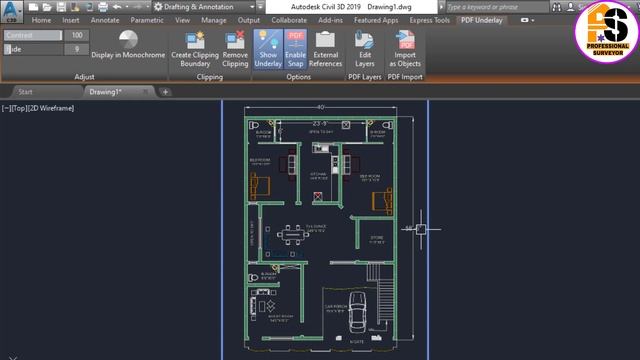Toggle Enable Snap for PDF

click(x=295, y=49)
